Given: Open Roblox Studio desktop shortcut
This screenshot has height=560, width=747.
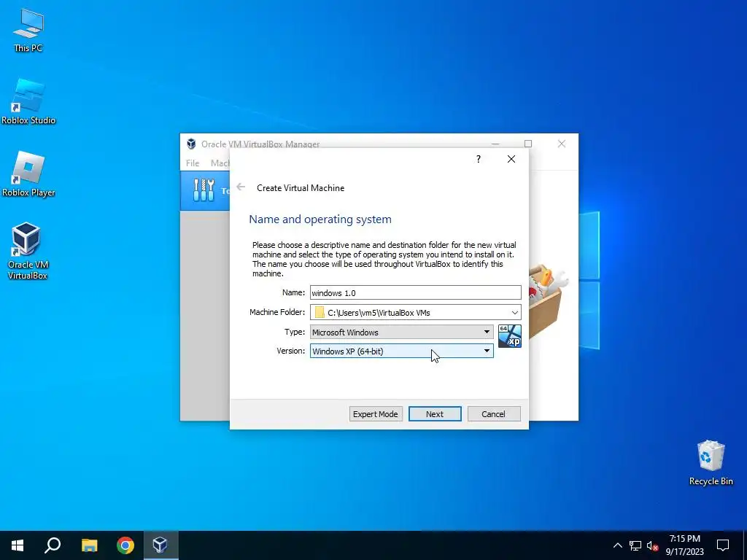Looking at the screenshot, I should (x=28, y=102).
